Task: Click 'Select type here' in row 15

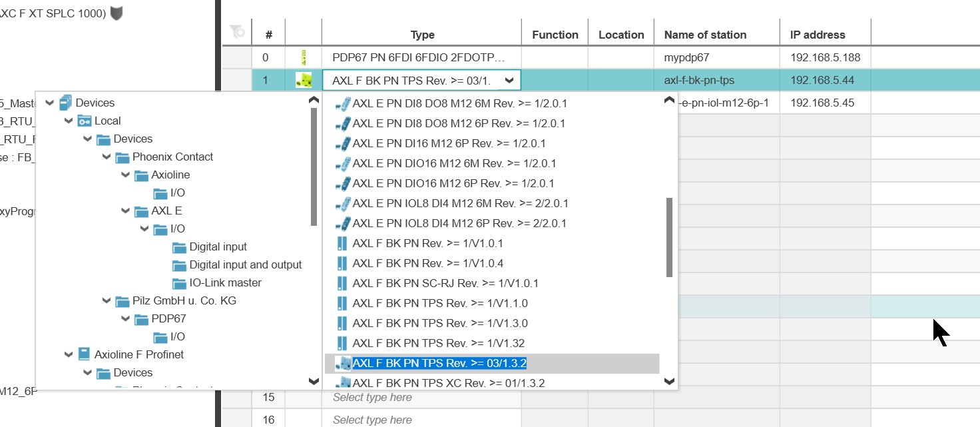Action: click(x=373, y=398)
